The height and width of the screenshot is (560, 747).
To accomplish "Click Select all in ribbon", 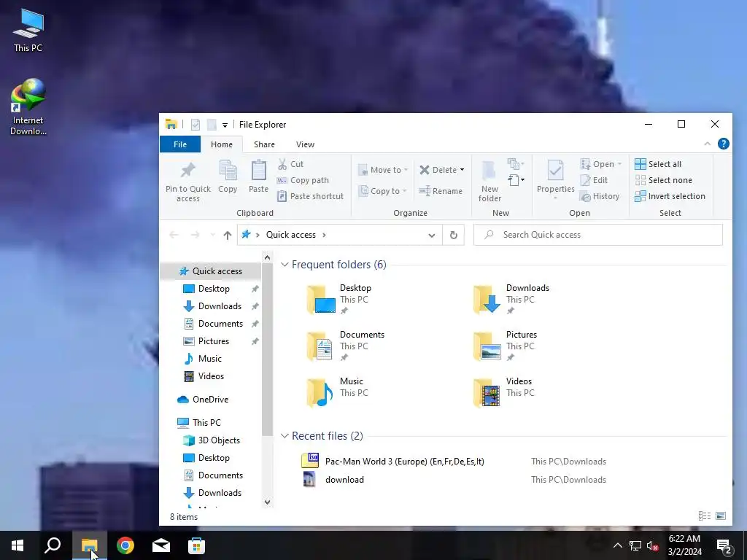I will [658, 164].
